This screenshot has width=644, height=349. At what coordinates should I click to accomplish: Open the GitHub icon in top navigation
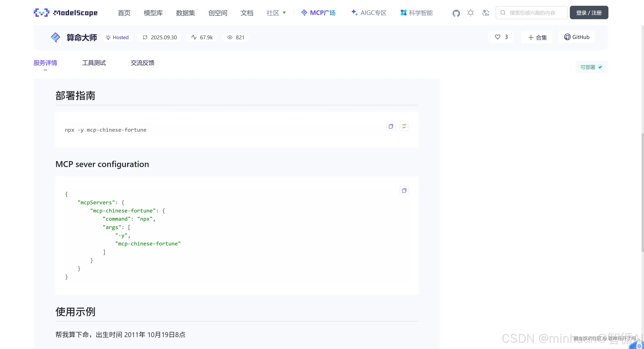pyautogui.click(x=456, y=13)
